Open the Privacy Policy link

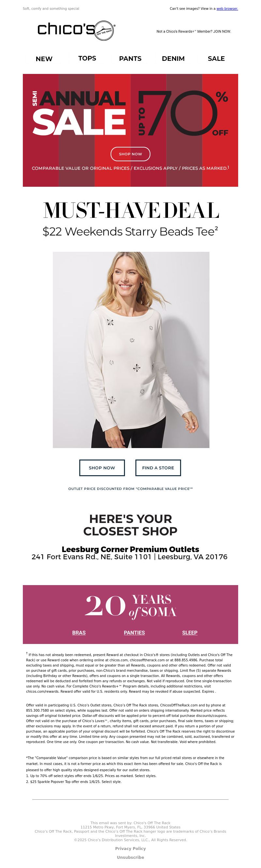[130, 848]
